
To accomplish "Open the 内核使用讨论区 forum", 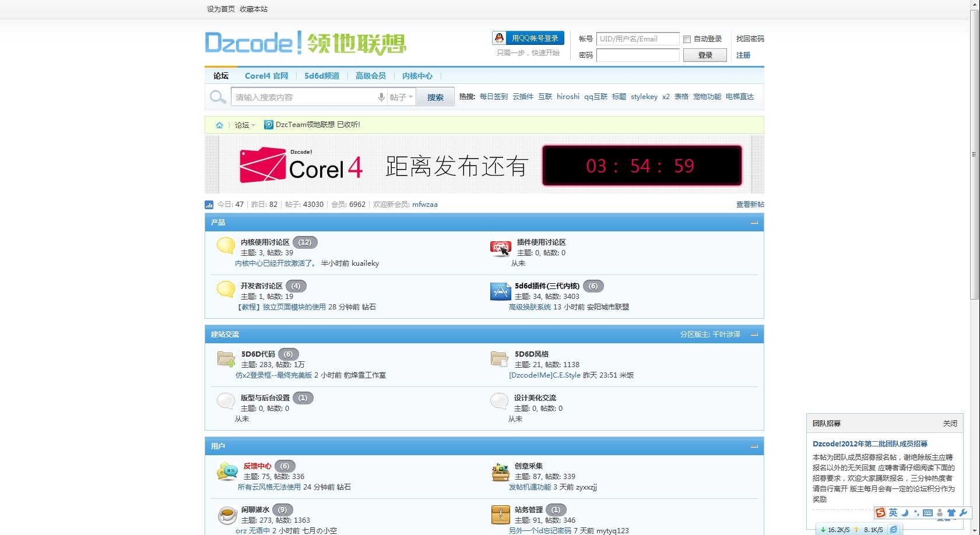I will 265,242.
